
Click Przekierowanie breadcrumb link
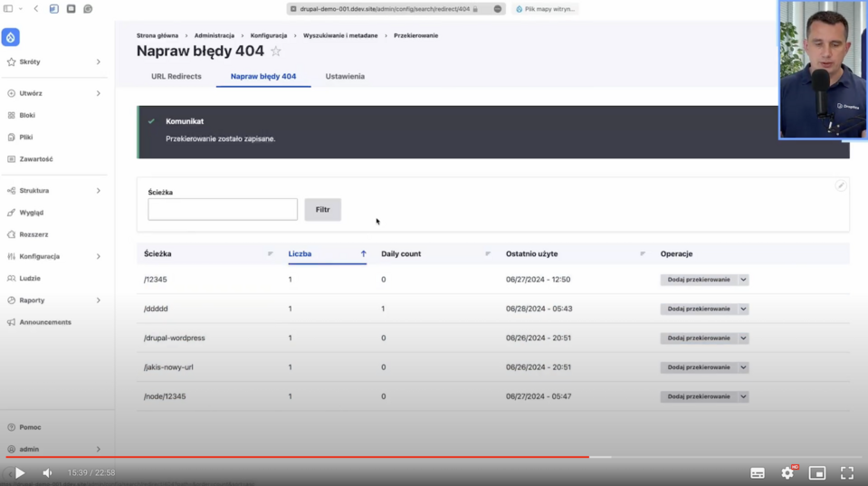415,35
